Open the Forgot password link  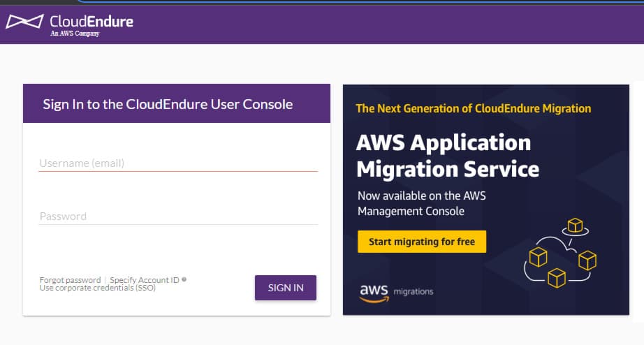pos(71,279)
